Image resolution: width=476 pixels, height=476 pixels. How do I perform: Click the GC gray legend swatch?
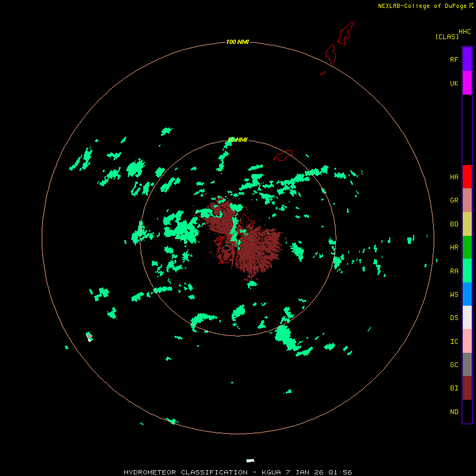coord(467,364)
